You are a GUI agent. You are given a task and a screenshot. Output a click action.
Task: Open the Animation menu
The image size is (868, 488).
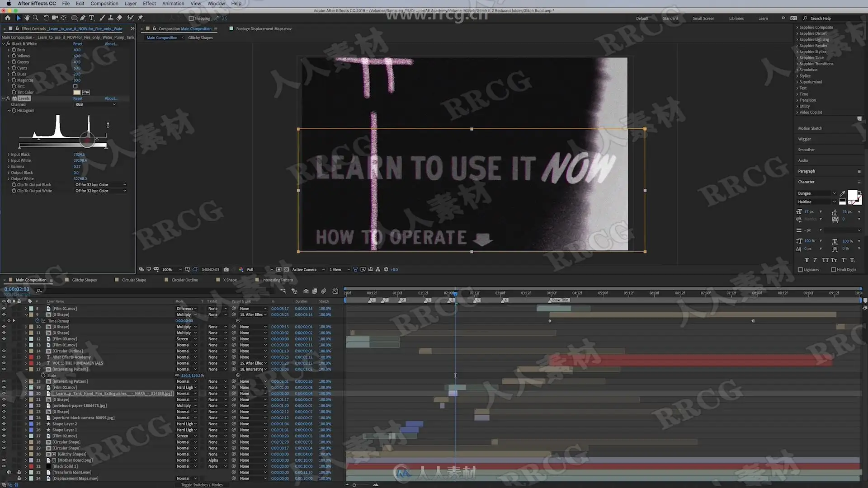pyautogui.click(x=173, y=4)
